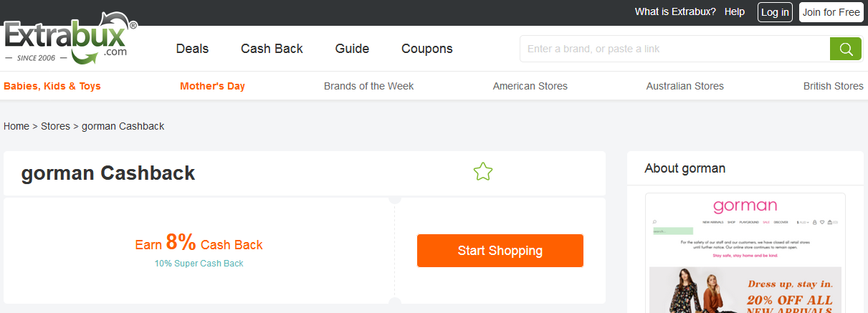Open the What is Extrabux? link
The height and width of the screenshot is (313, 868).
(x=675, y=12)
